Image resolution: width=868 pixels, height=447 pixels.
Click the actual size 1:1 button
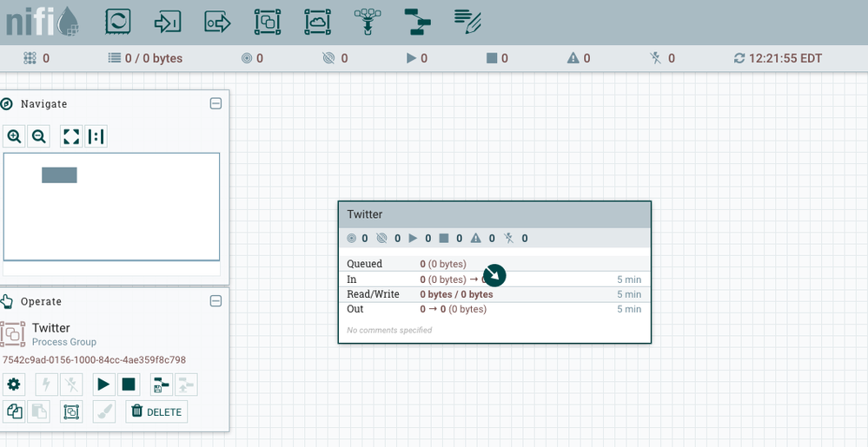[96, 136]
